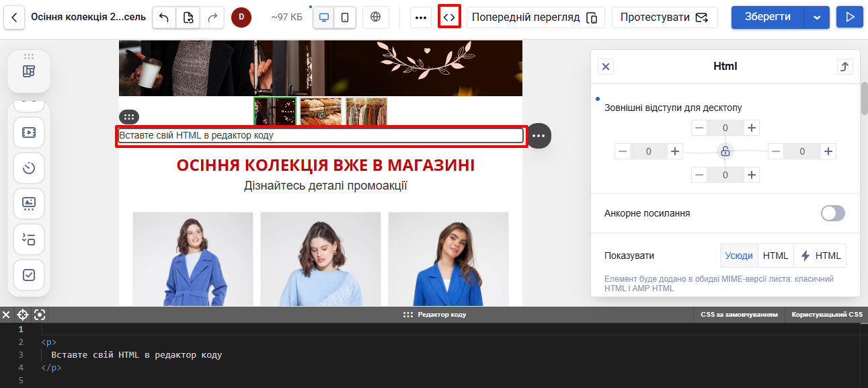This screenshot has height=388, width=868.
Task: Click the Дізнайтесь деталі промоакції text
Action: (x=325, y=186)
